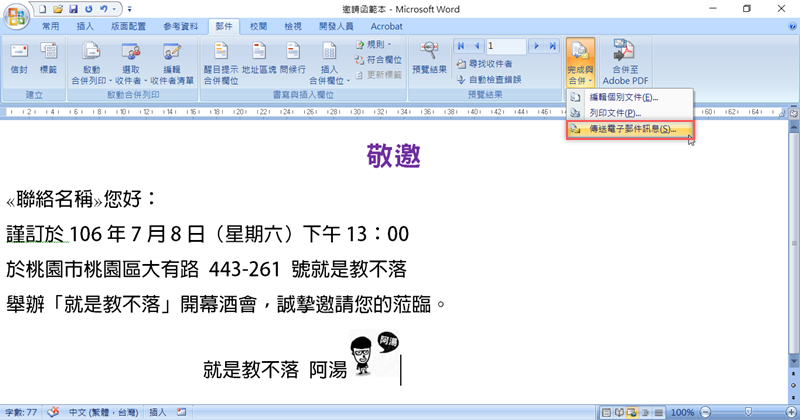Click 符合欄位 match fields

(378, 60)
